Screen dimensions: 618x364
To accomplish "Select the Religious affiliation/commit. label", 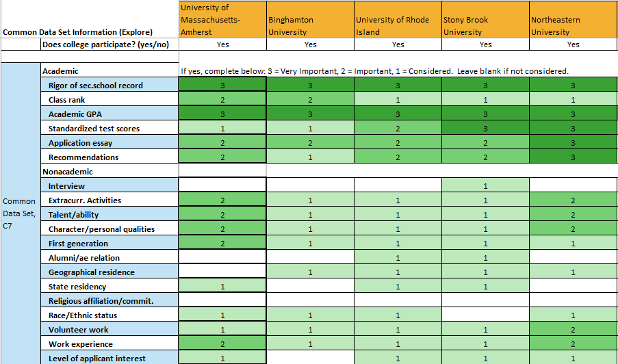I will (x=110, y=301).
